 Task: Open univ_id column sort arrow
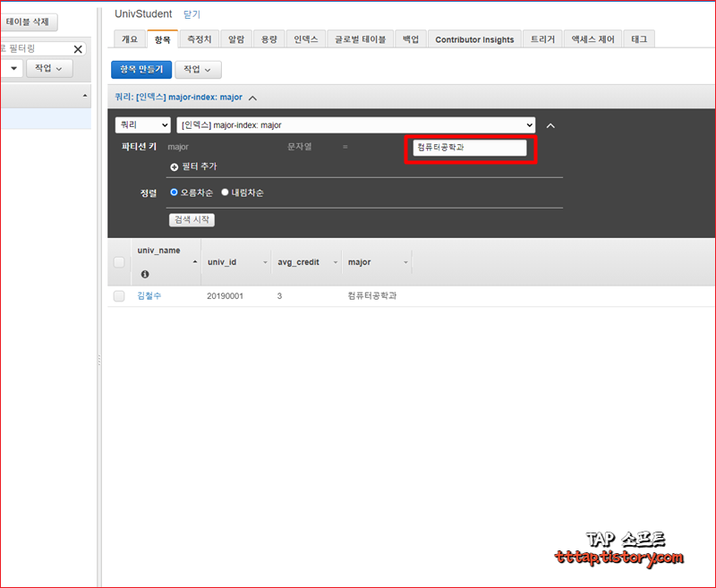click(x=265, y=262)
